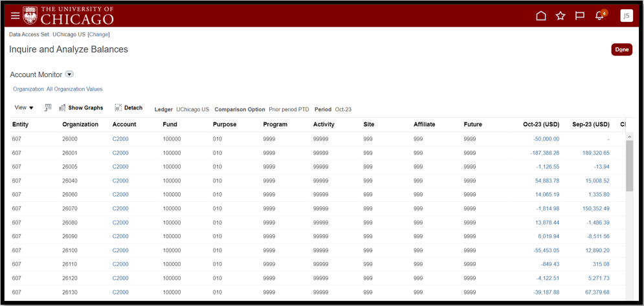Click the 5,271.73 balance amount

[x=599, y=278]
